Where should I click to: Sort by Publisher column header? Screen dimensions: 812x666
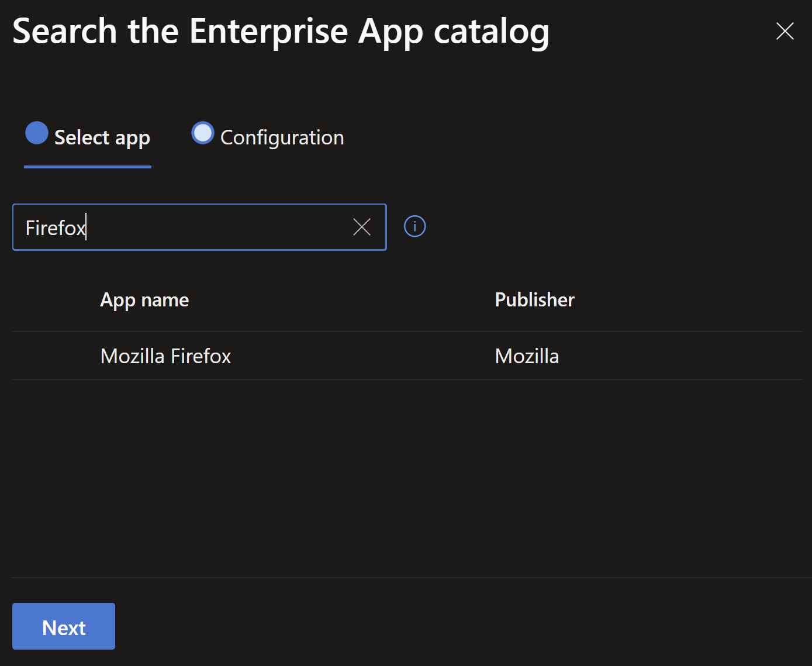tap(535, 300)
